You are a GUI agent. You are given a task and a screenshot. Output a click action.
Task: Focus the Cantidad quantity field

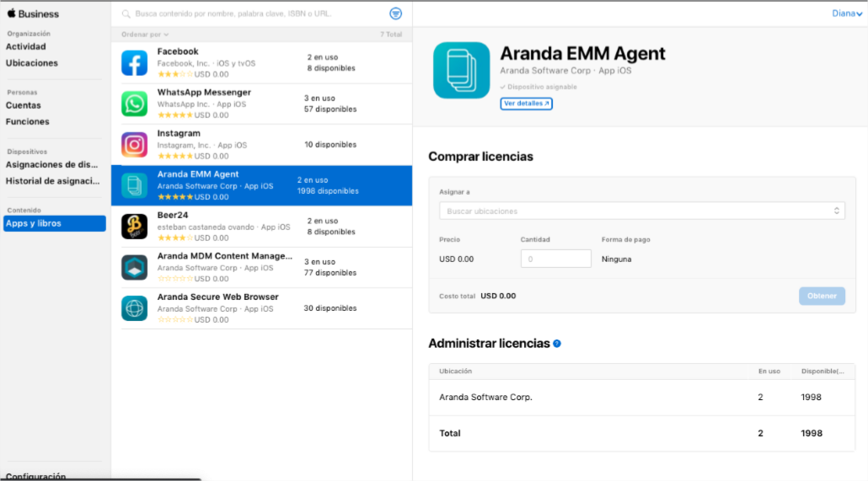(x=556, y=259)
